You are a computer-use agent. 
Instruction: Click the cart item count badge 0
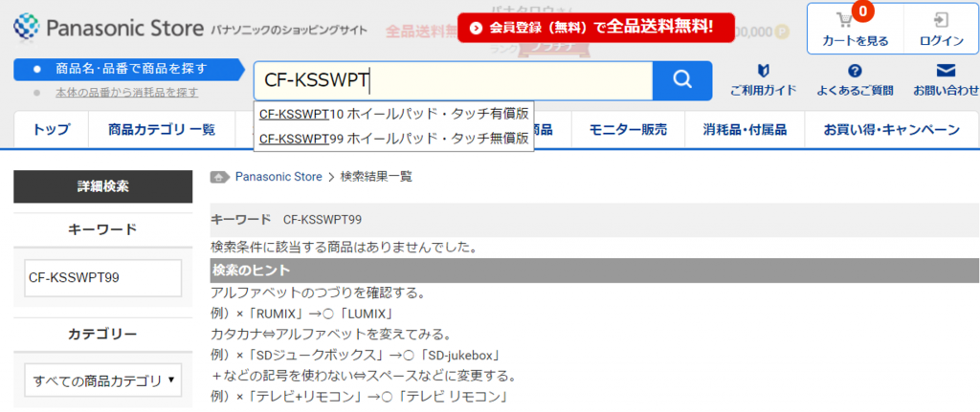coord(862,11)
